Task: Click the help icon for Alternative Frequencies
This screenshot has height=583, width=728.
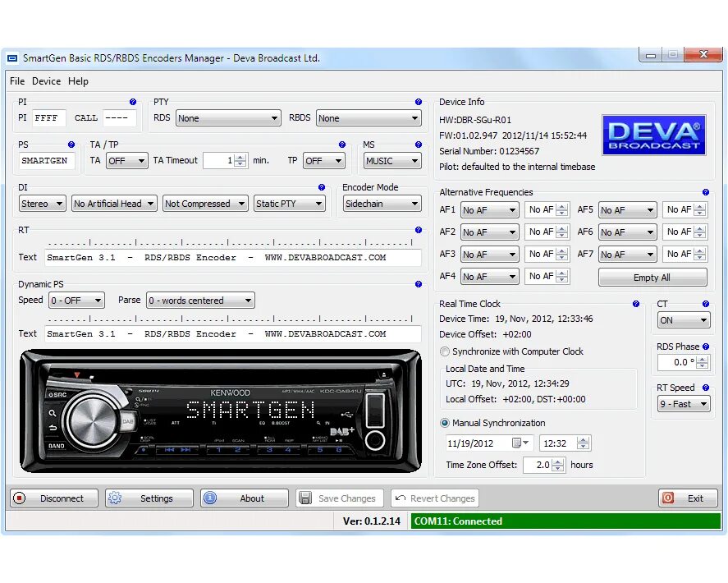Action: point(706,192)
